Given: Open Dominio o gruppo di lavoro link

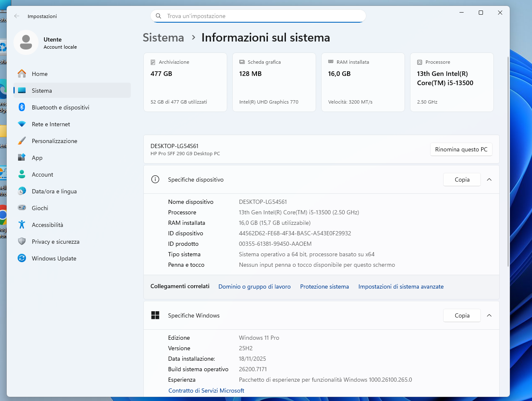Looking at the screenshot, I should click(x=254, y=286).
